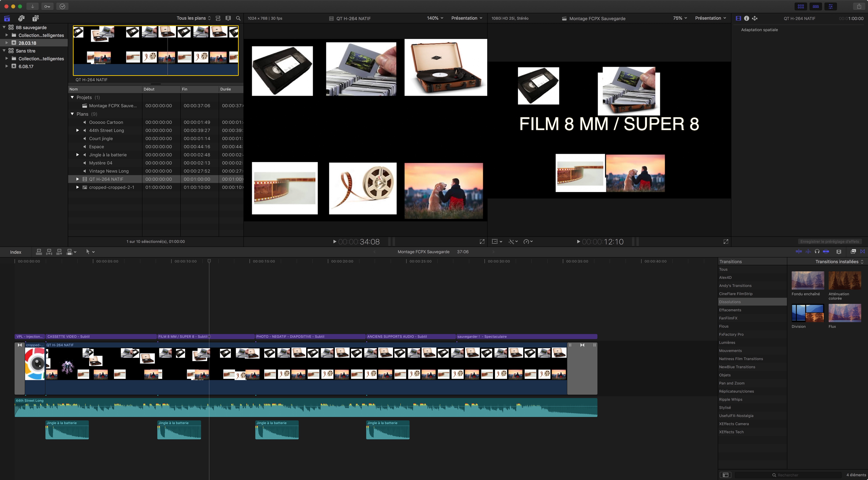Click the timeline Index button
The width and height of the screenshot is (868, 480).
coord(15,252)
